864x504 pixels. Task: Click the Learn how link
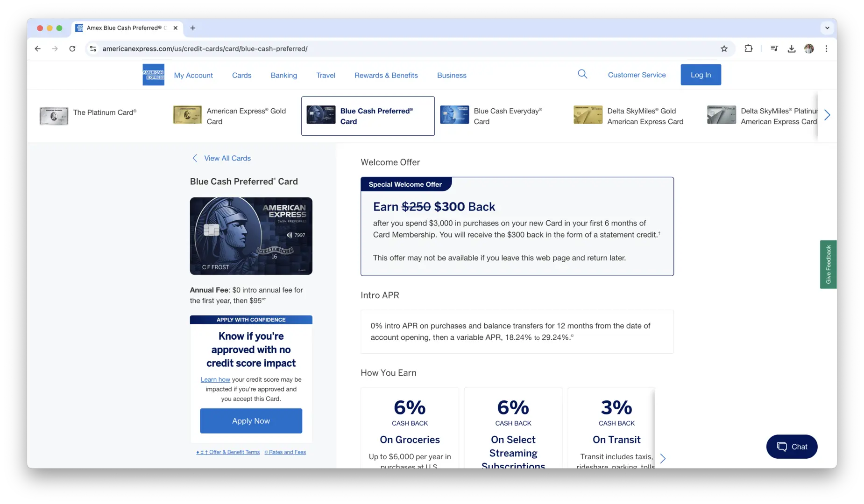215,379
